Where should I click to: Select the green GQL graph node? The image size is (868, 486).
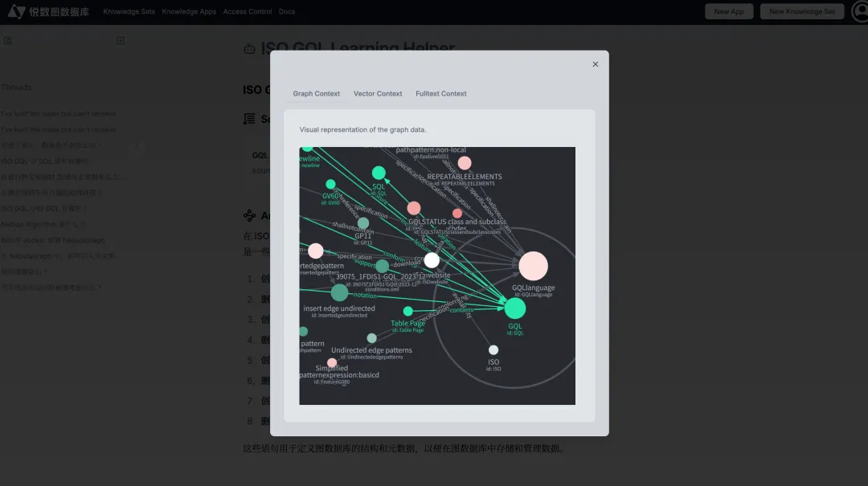515,308
